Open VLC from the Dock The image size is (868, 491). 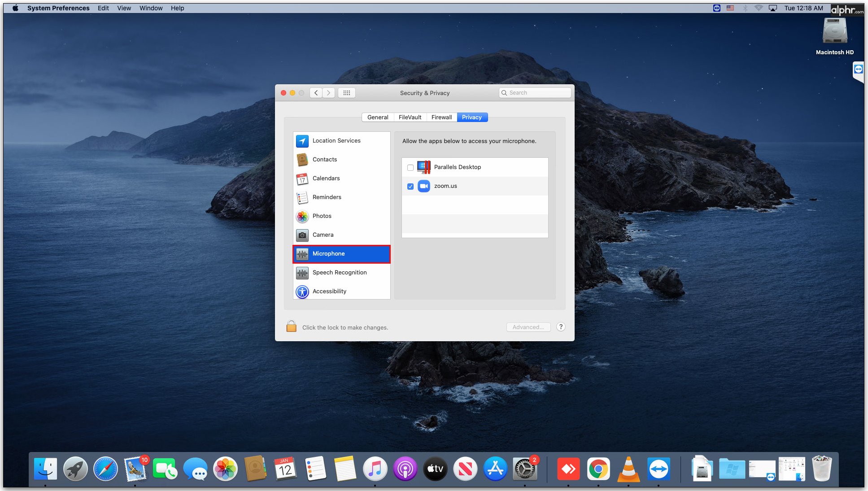628,469
